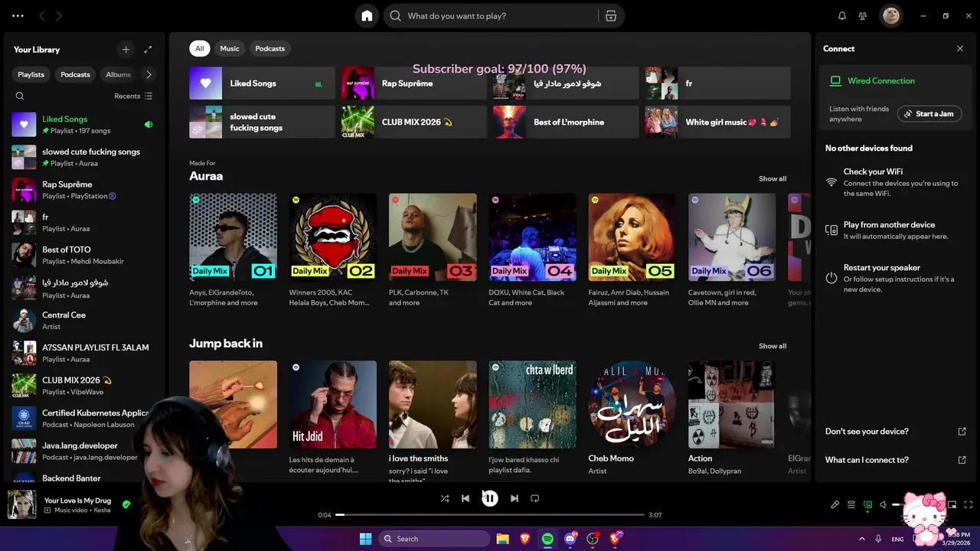Filter library by Albums
The width and height of the screenshot is (980, 551).
click(118, 74)
